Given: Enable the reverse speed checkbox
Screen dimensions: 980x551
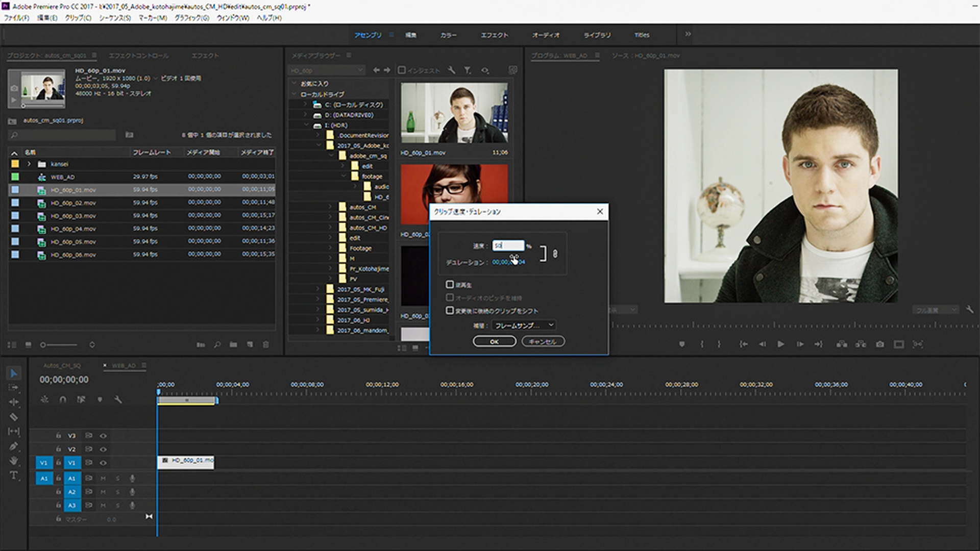Looking at the screenshot, I should pos(450,285).
